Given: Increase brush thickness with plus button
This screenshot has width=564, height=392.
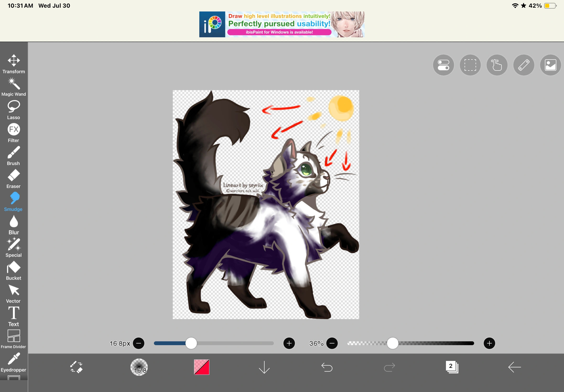Looking at the screenshot, I should click(x=289, y=343).
